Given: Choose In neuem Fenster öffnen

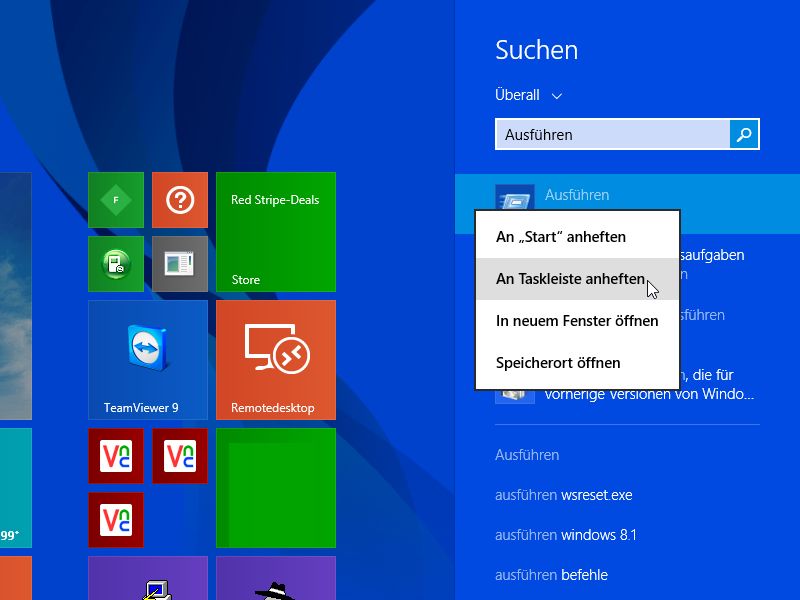Looking at the screenshot, I should [x=577, y=321].
